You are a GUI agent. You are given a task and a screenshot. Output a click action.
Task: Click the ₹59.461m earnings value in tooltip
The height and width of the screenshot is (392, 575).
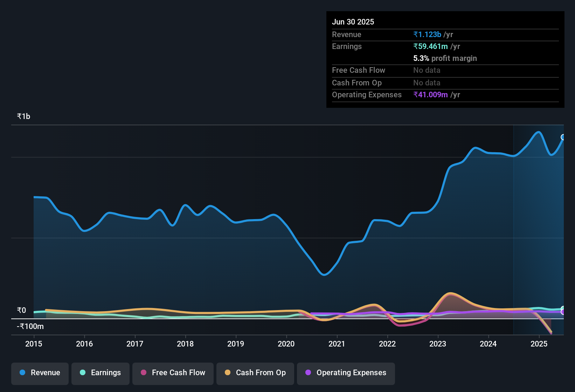pyautogui.click(x=430, y=46)
